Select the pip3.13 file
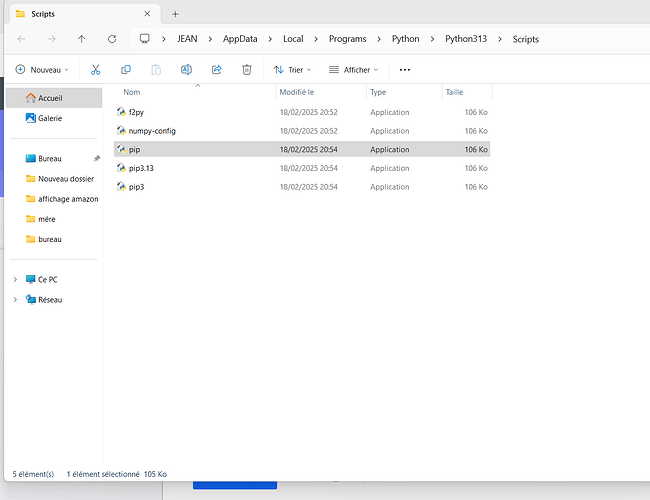This screenshot has height=500, width=650. [x=302, y=168]
